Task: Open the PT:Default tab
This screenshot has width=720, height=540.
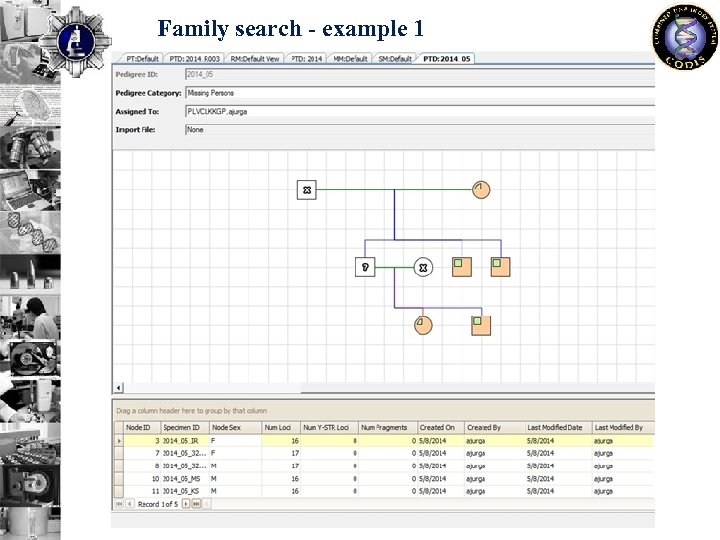Action: (x=142, y=59)
